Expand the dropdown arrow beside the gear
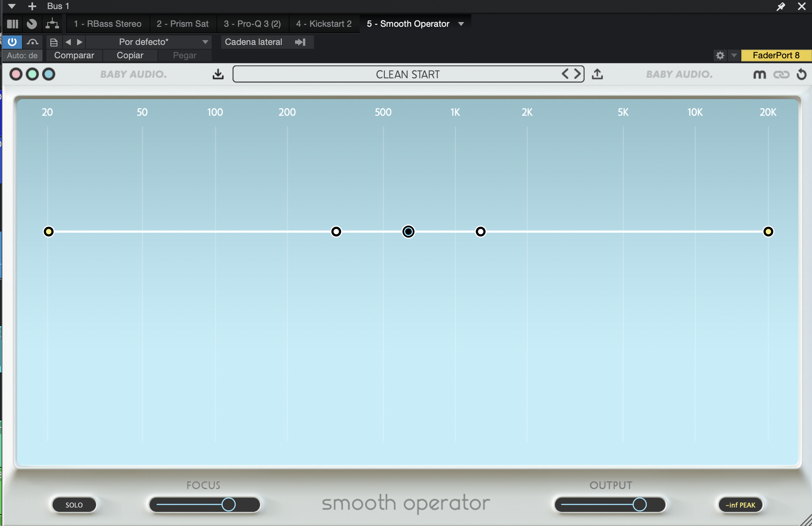 tap(734, 56)
